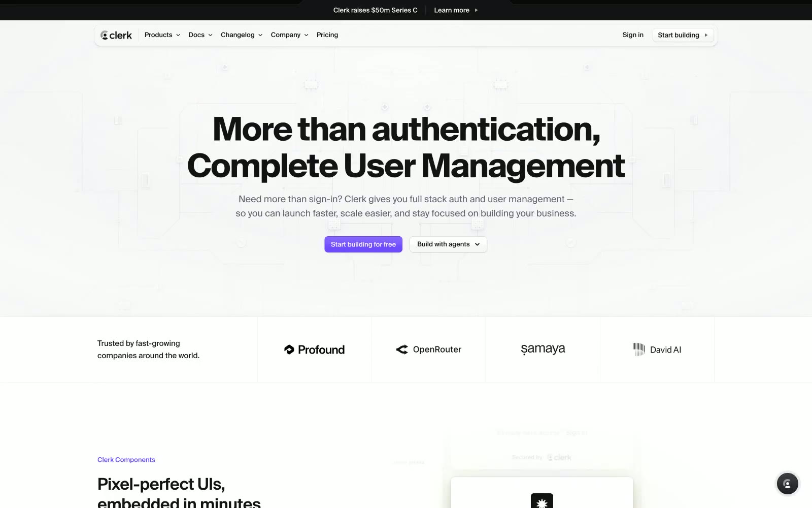812x508 pixels.
Task: Click the samaya logo
Action: pyautogui.click(x=543, y=349)
